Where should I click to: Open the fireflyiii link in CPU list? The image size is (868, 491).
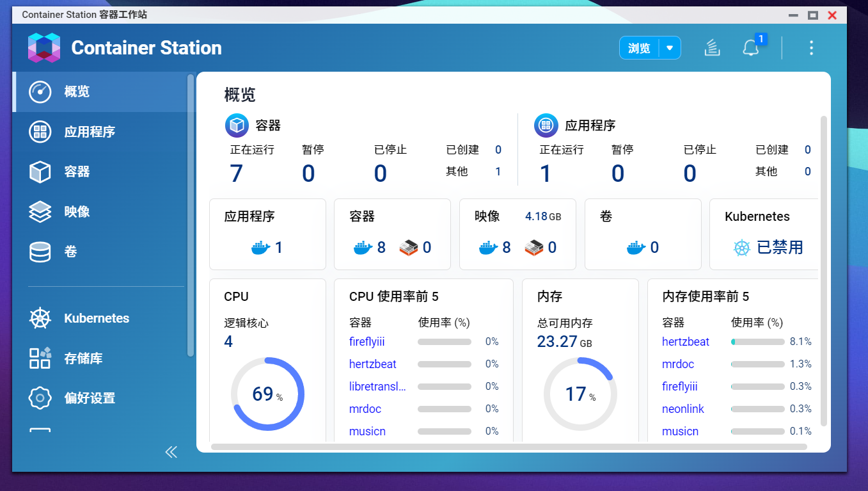pyautogui.click(x=367, y=342)
